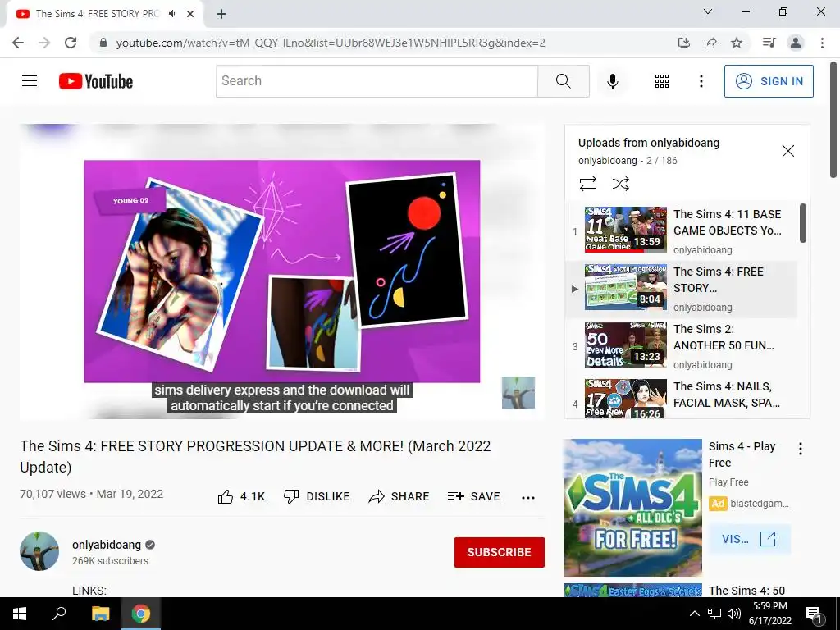Viewport: 840px width, 630px height.
Task: Show hidden system tray icons
Action: coord(694,614)
